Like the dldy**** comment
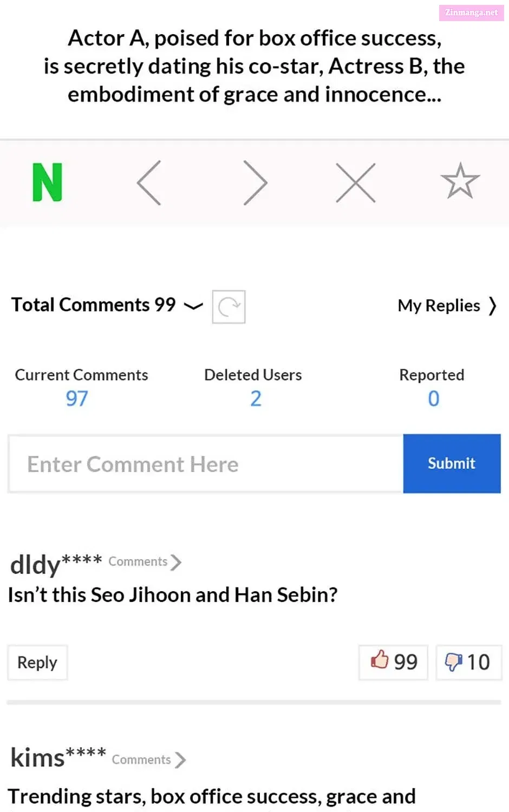Screen dimensions: 509x812 [394, 662]
